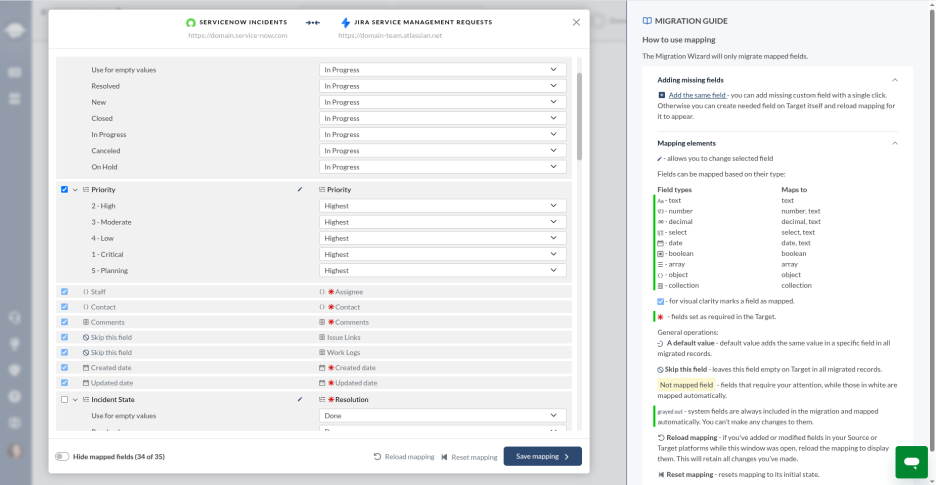Toggle the Contact row checkbox
Screen dimensions: 936x485
pos(64,306)
